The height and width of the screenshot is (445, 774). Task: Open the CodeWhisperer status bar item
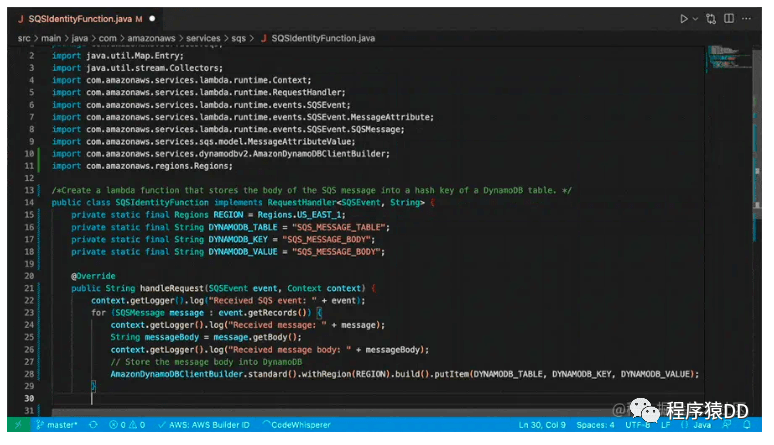(x=296, y=425)
